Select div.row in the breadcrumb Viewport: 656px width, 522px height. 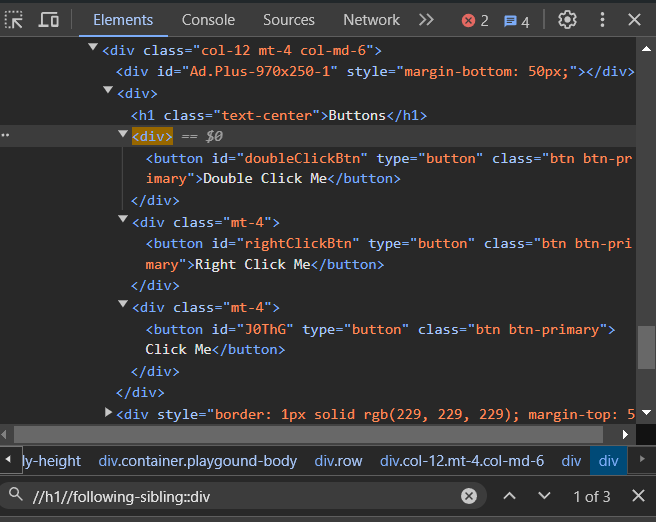point(339,461)
